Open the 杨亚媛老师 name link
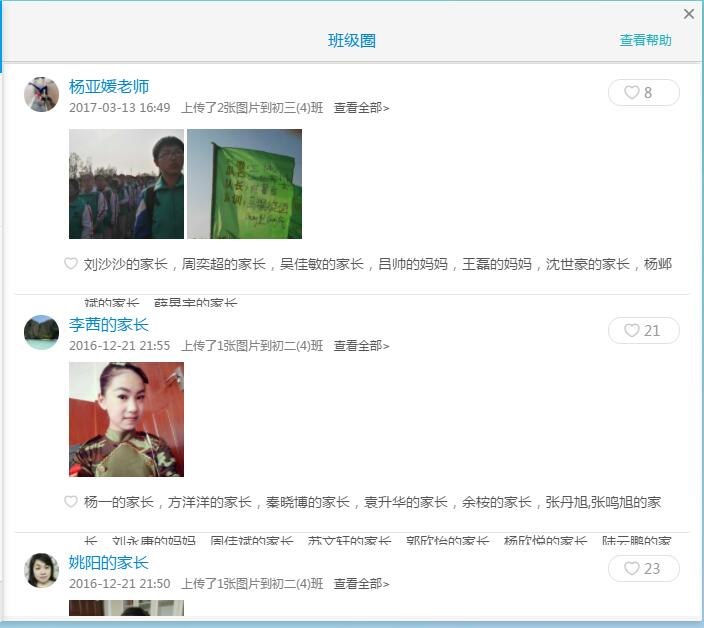 (x=109, y=87)
